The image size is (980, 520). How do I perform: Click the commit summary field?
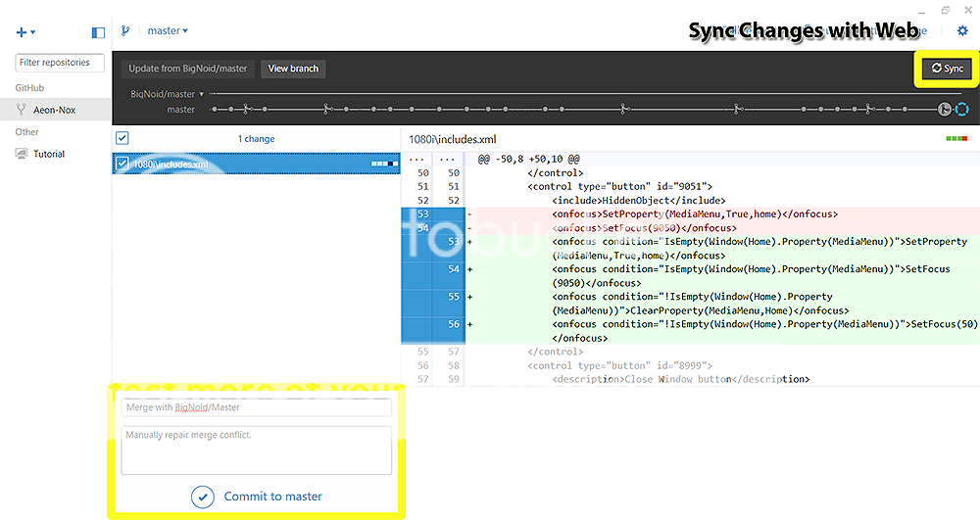coord(256,407)
